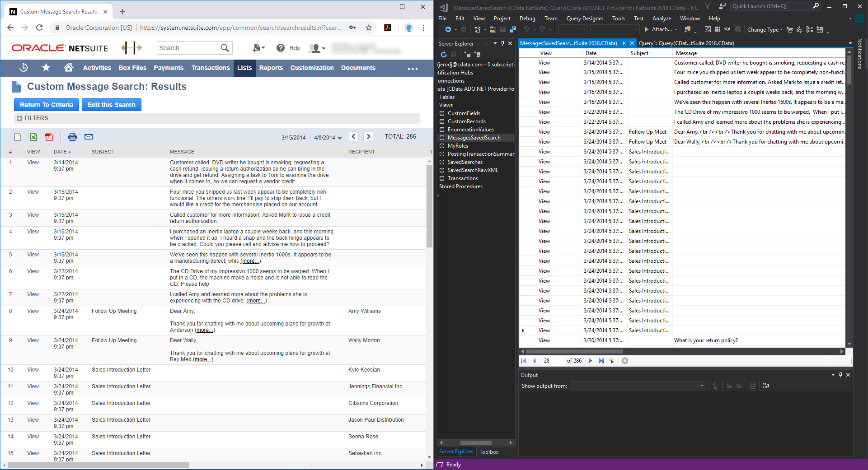Export results to Excel via green icon
868x470 pixels.
[33, 137]
